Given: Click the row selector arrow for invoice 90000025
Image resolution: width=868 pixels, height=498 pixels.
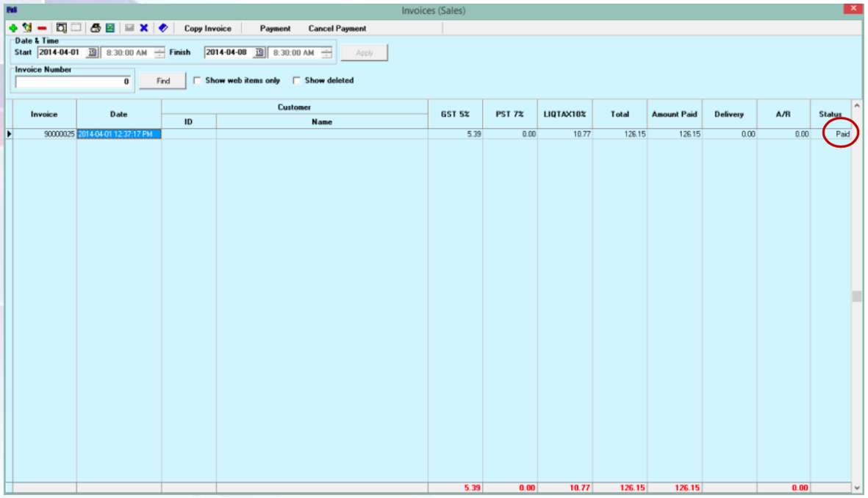Looking at the screenshot, I should 9,134.
